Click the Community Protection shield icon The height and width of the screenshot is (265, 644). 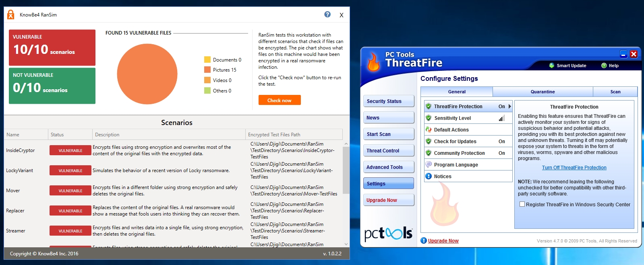tap(429, 153)
